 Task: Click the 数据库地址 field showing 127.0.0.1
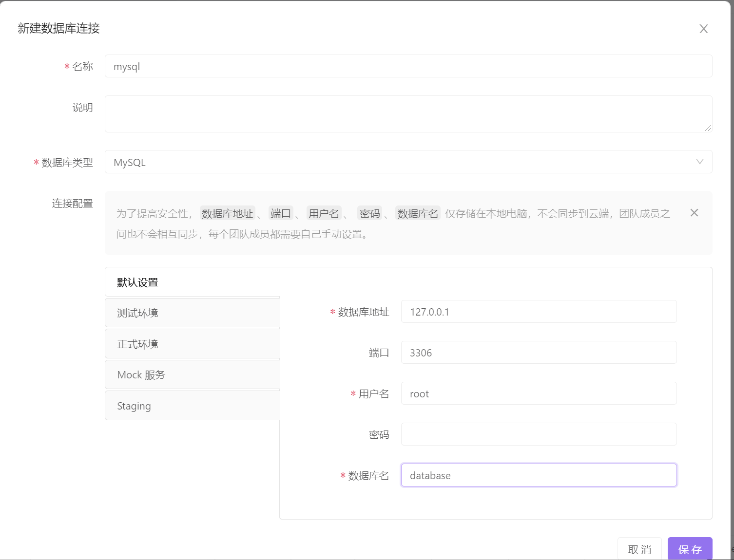[539, 312]
